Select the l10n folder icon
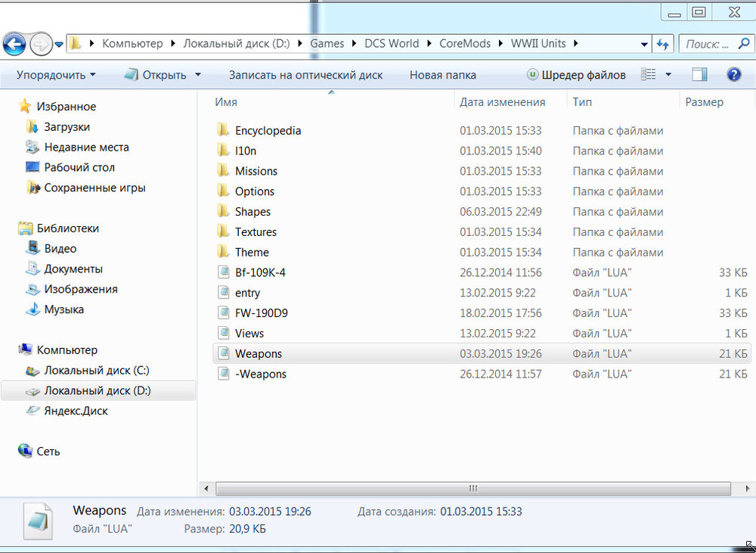The image size is (756, 553). click(223, 150)
